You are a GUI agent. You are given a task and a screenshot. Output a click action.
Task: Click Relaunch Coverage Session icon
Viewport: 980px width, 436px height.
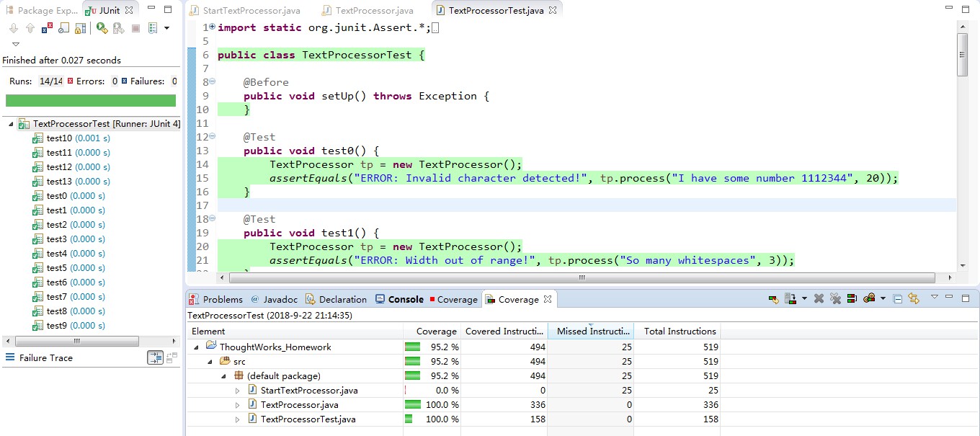pos(774,299)
